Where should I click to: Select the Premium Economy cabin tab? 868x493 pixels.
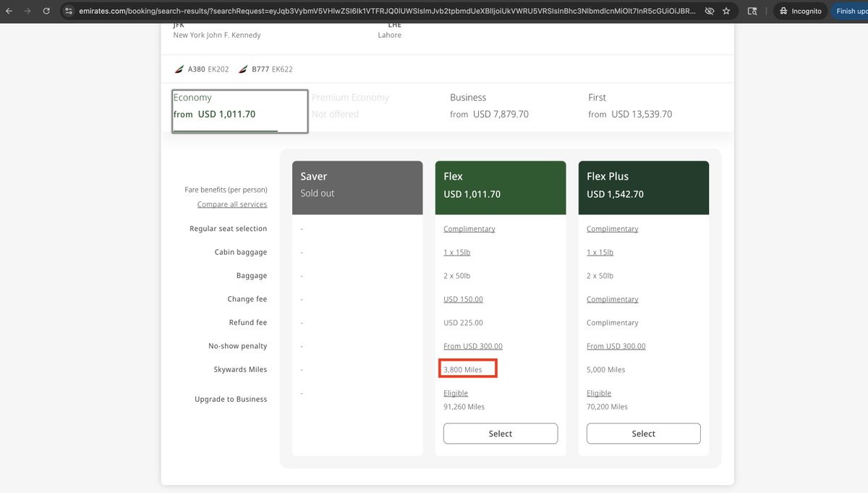tap(350, 106)
